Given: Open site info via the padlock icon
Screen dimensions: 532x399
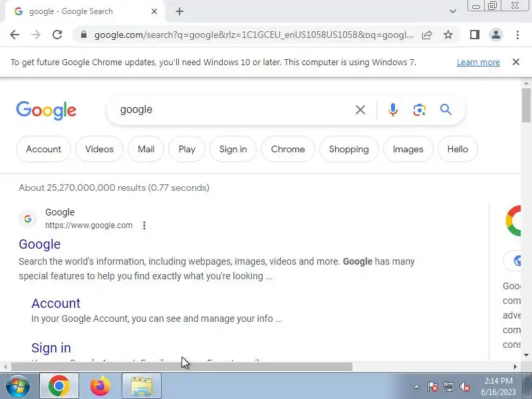Looking at the screenshot, I should pos(84,35).
